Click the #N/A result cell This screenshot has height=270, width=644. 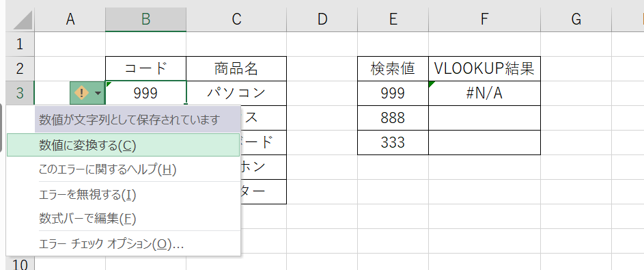click(x=485, y=93)
